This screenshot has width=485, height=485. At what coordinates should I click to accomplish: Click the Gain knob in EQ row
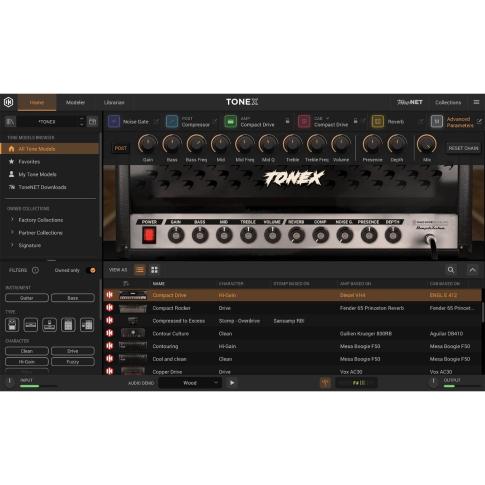148,144
